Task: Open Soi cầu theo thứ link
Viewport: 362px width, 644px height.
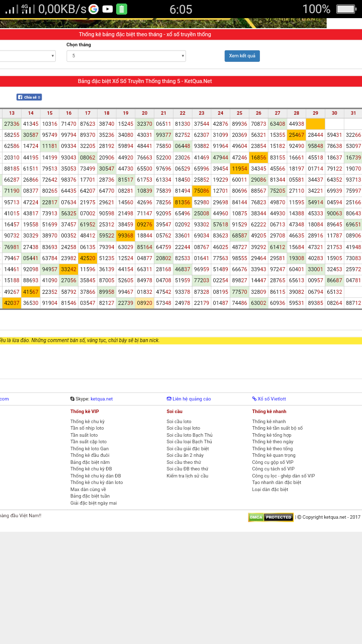Action: (184, 462)
